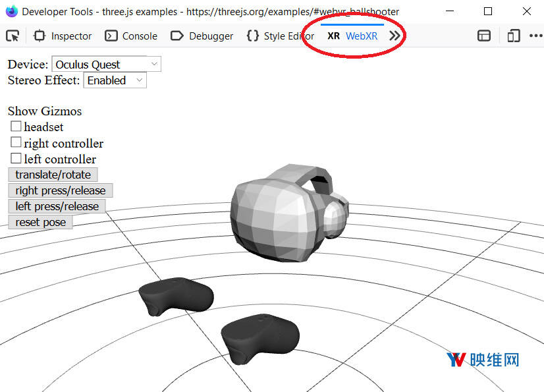
Task: Enable the headset gizmo checkbox
Action: [16, 126]
